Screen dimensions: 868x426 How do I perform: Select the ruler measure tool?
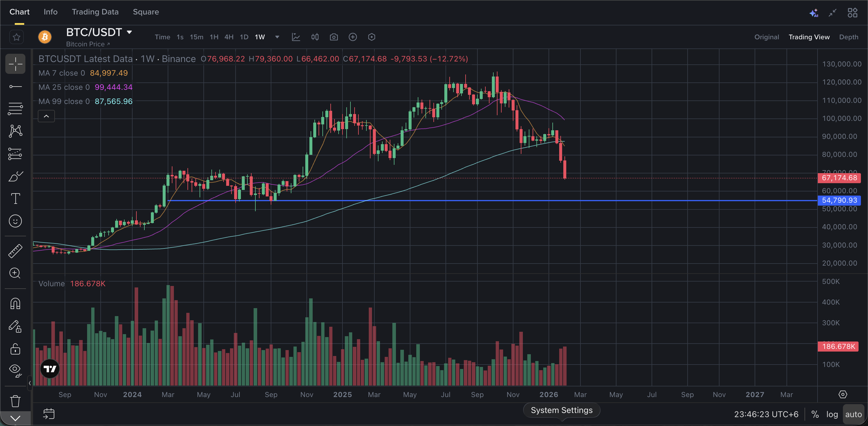click(15, 251)
